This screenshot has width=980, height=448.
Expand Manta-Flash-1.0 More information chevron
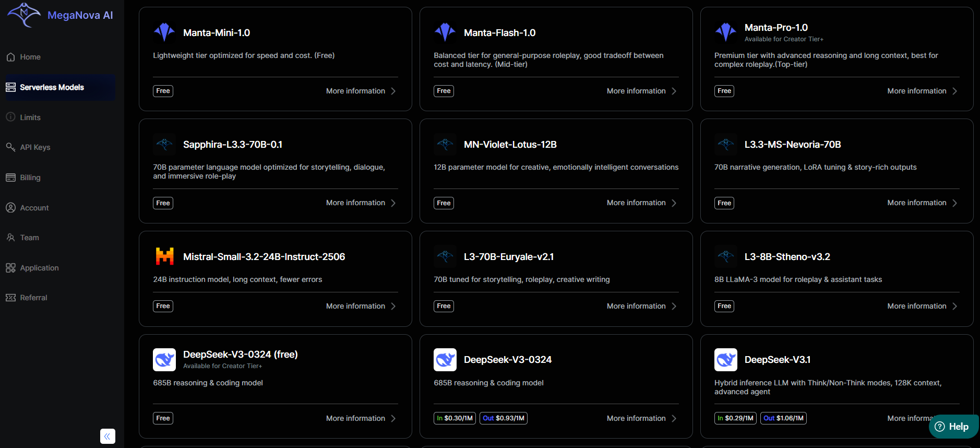pos(674,91)
